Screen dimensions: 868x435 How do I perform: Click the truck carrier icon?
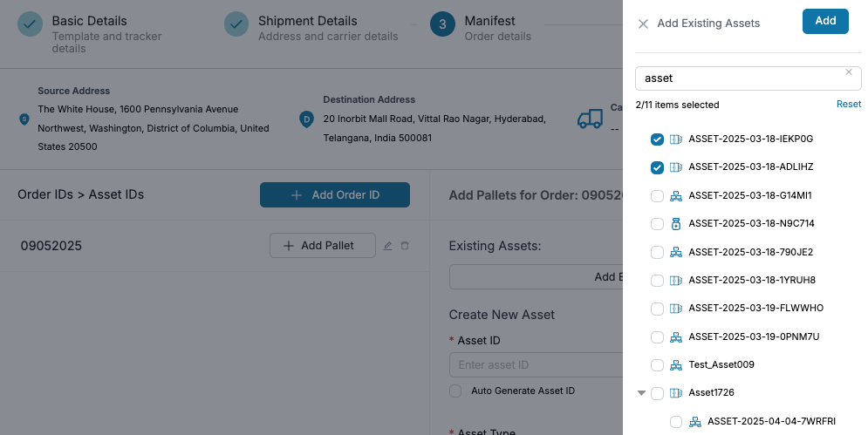[x=591, y=119]
